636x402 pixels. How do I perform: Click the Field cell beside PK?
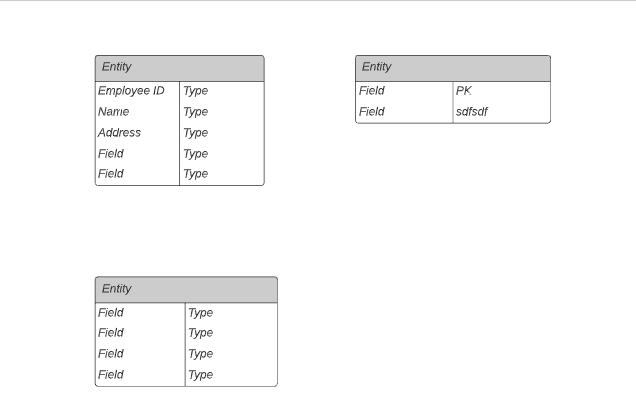click(404, 91)
